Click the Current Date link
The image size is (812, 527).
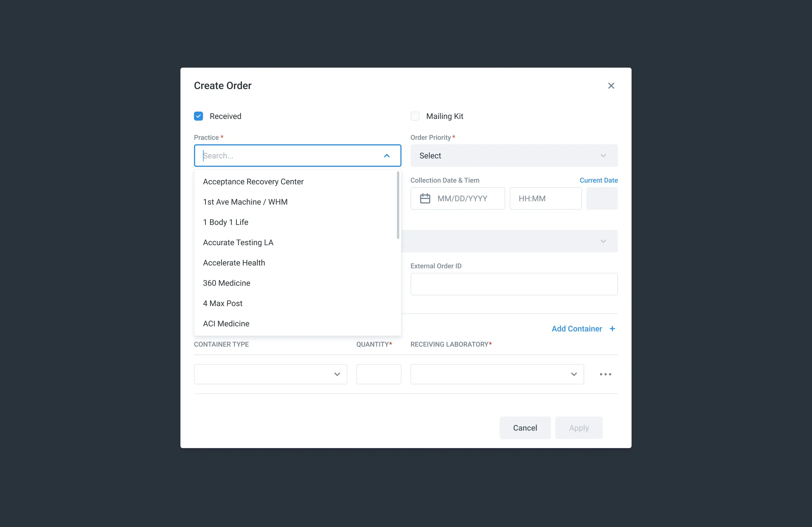tap(598, 180)
